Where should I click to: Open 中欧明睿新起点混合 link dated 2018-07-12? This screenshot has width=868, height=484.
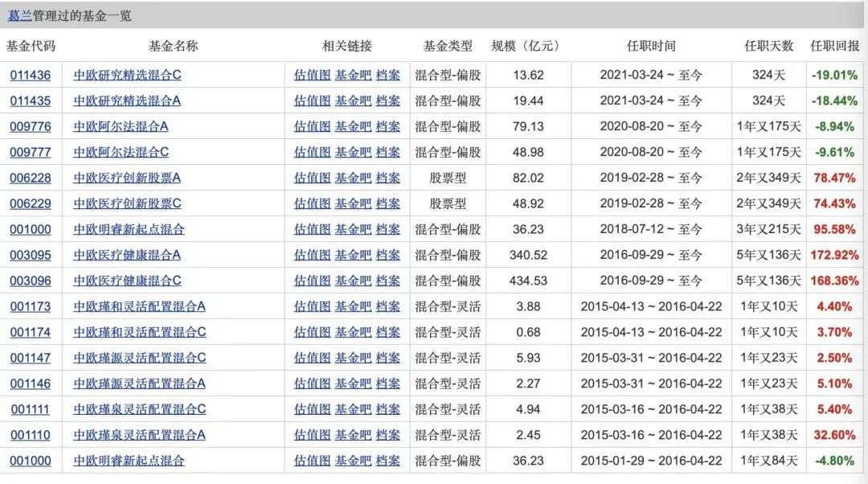(129, 229)
